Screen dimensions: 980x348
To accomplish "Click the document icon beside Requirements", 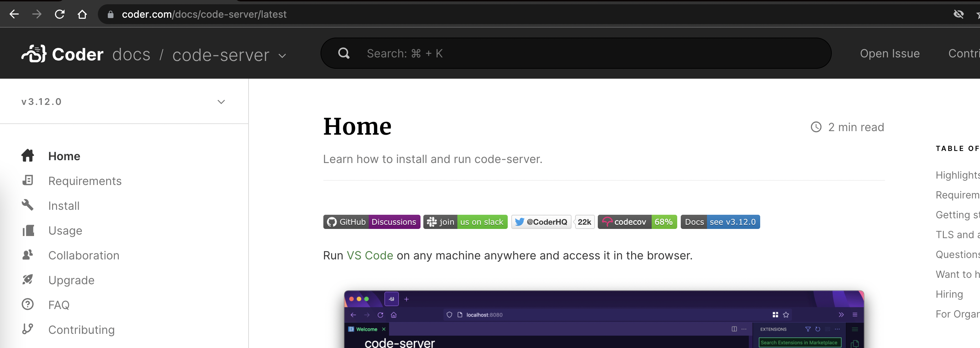I will tap(28, 180).
